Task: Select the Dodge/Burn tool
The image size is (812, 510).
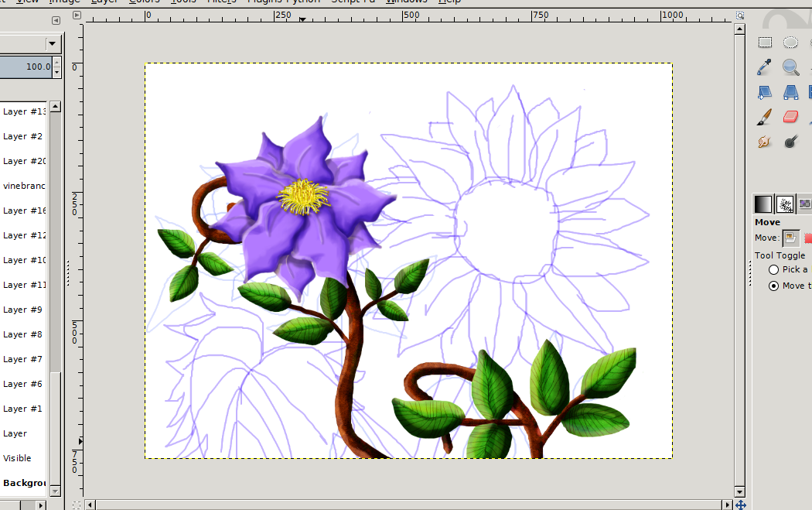Action: click(x=790, y=142)
